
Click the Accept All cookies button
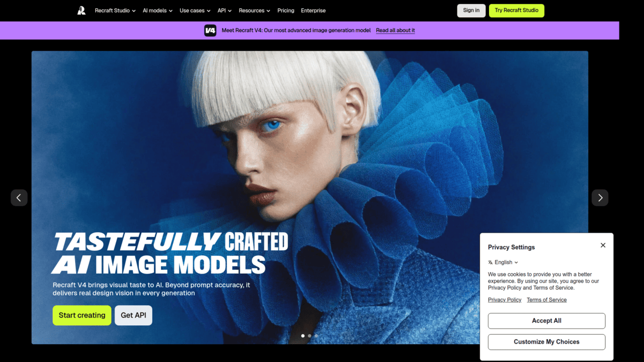(x=546, y=321)
